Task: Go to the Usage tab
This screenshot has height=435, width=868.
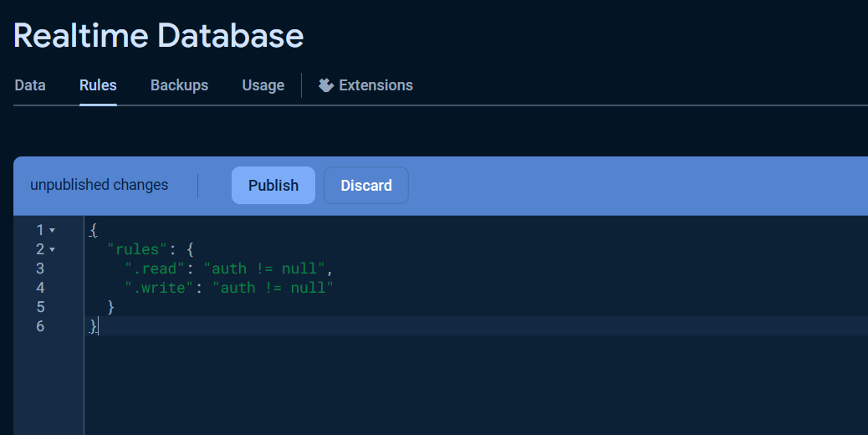Action: coord(263,85)
